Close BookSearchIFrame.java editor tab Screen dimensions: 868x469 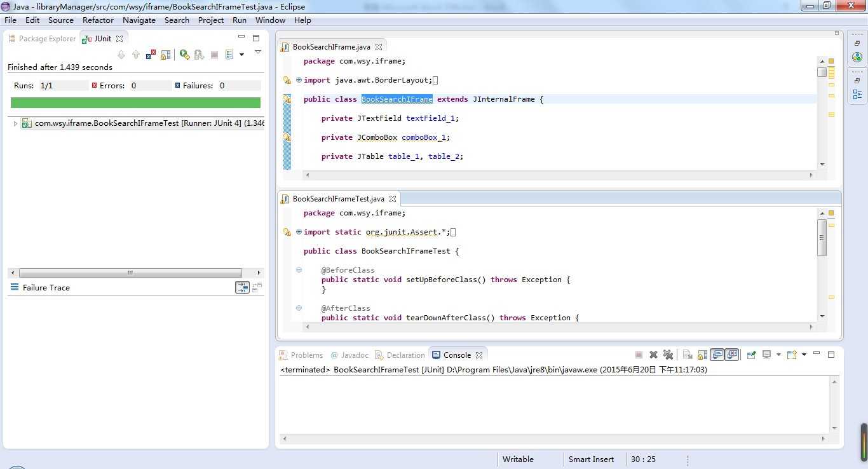click(379, 47)
